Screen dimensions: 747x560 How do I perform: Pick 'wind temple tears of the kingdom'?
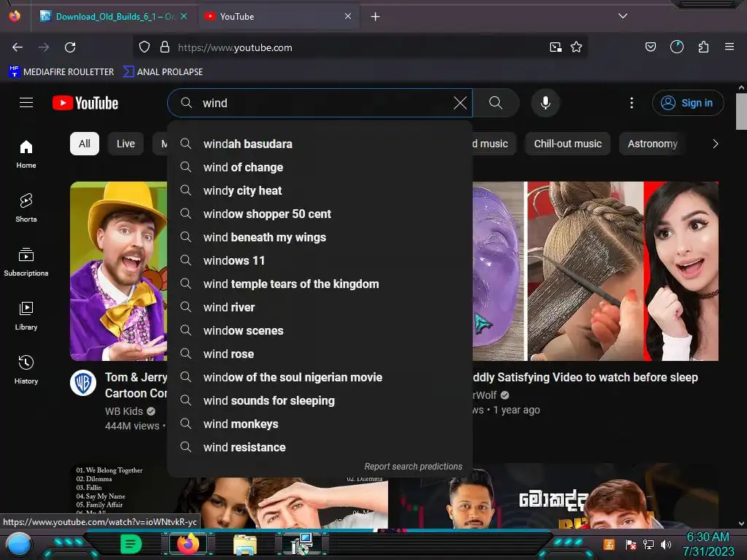[320, 284]
